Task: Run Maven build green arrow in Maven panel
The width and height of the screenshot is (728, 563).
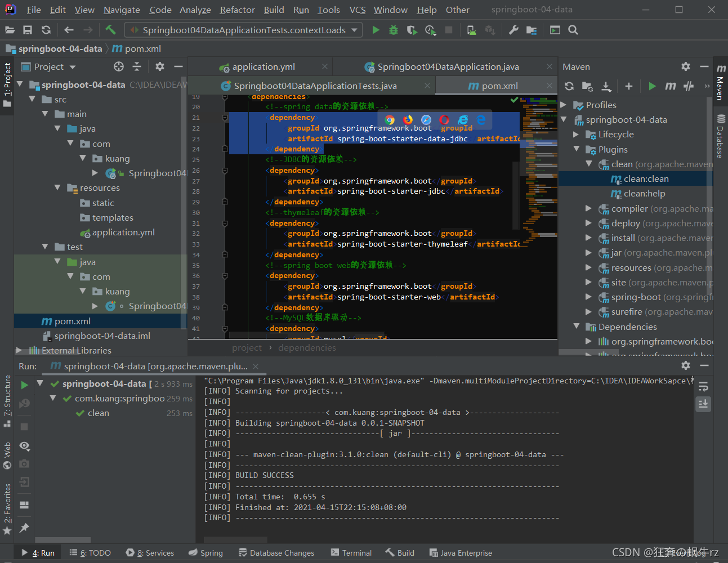Action: tap(652, 86)
